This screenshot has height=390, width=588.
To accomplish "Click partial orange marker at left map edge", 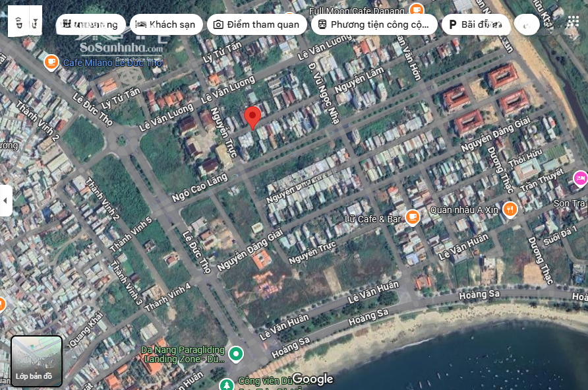I will coord(2,304).
